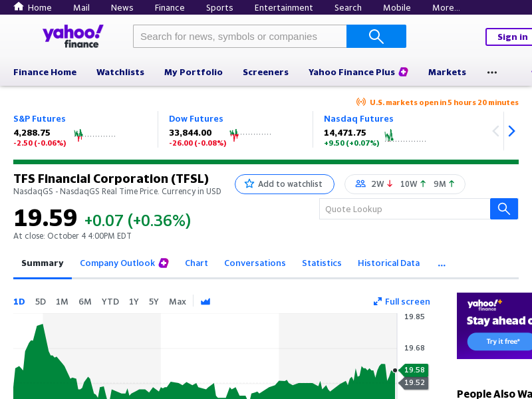The width and height of the screenshot is (532, 399).
Task: Open Watchlists in navigation
Action: point(120,72)
